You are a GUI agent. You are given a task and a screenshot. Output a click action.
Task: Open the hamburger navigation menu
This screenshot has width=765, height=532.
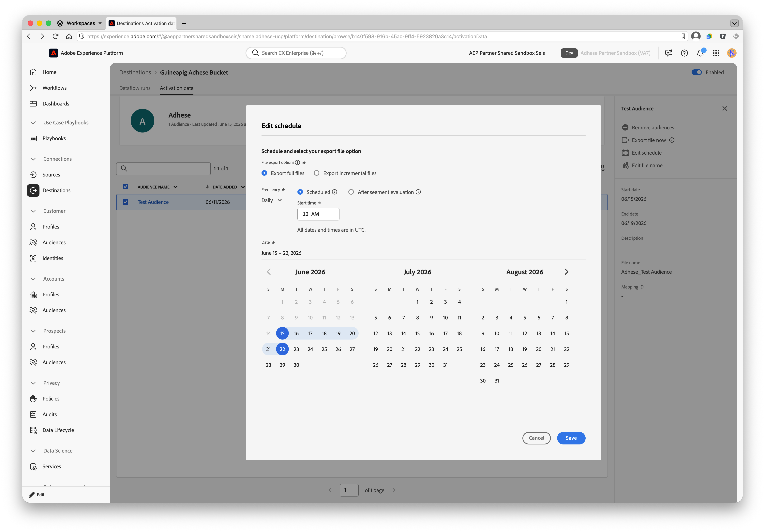(x=33, y=53)
